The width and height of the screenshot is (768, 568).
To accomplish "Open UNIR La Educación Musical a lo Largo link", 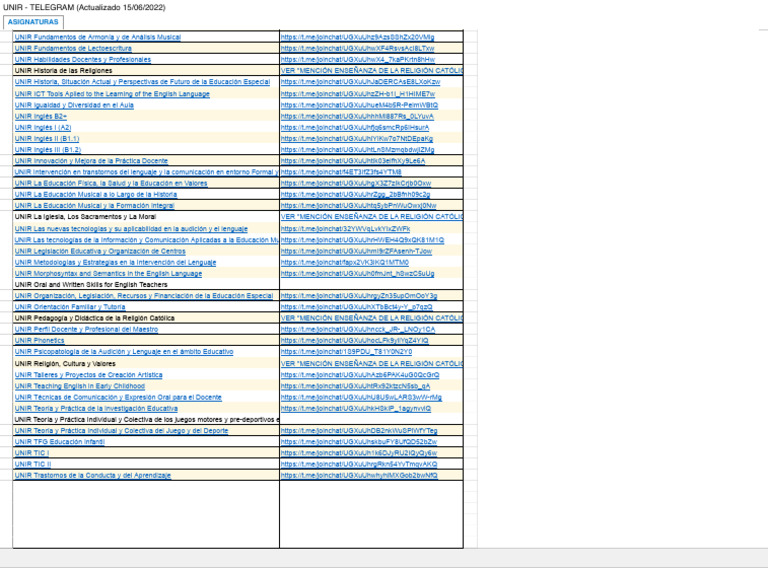I will (x=96, y=195).
